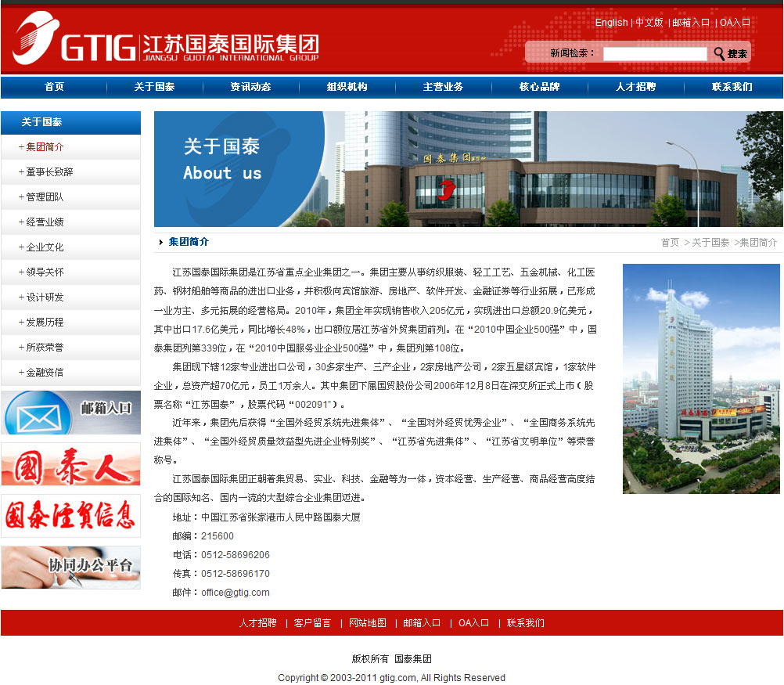Click the magnifier search icon
The height and width of the screenshot is (685, 784).
coord(719,53)
